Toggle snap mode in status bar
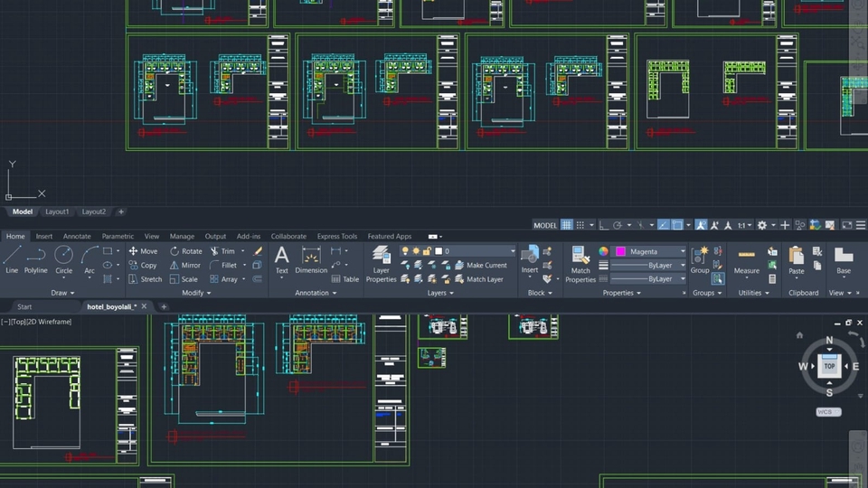 (582, 225)
